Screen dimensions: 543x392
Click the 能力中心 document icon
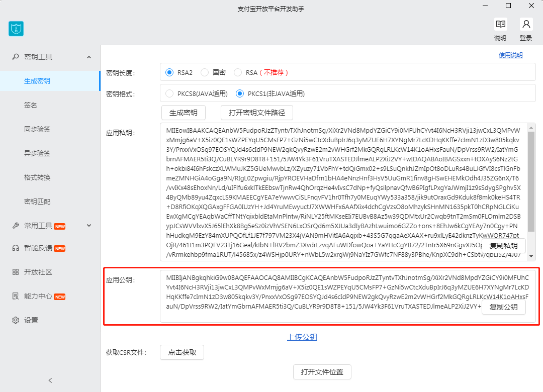click(x=16, y=296)
